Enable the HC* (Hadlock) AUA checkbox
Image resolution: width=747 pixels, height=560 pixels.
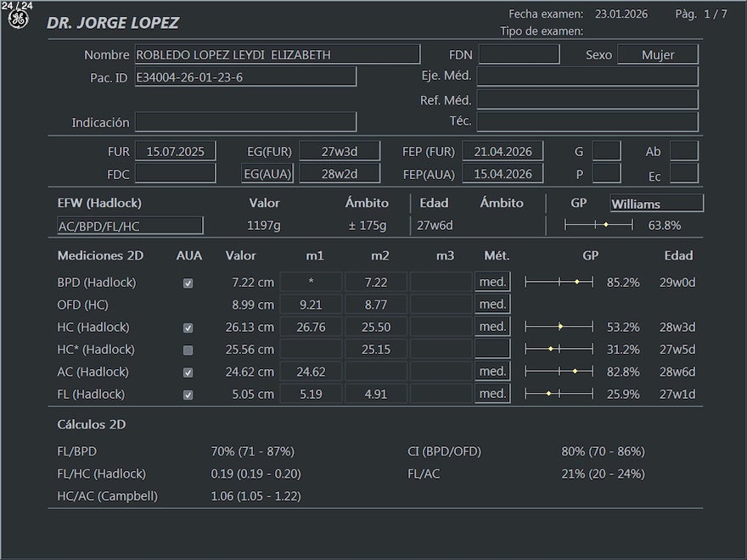(188, 350)
